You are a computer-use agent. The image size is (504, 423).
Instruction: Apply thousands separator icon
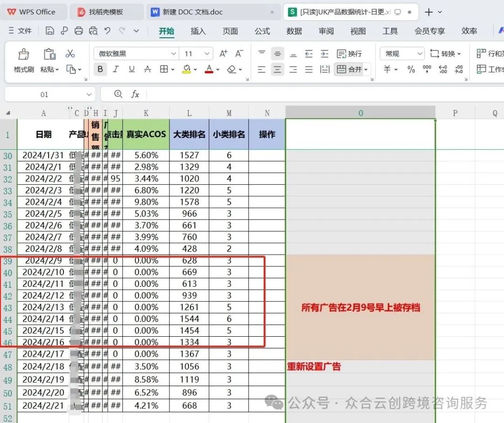[427, 69]
